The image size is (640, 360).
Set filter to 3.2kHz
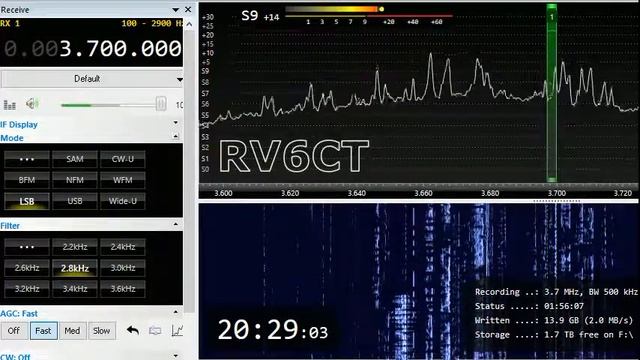pyautogui.click(x=27, y=289)
